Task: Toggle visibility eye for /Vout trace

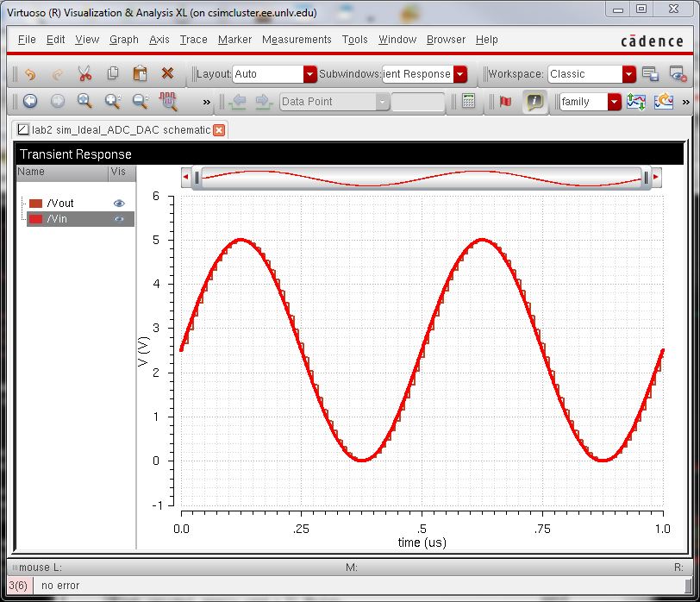Action: [119, 203]
